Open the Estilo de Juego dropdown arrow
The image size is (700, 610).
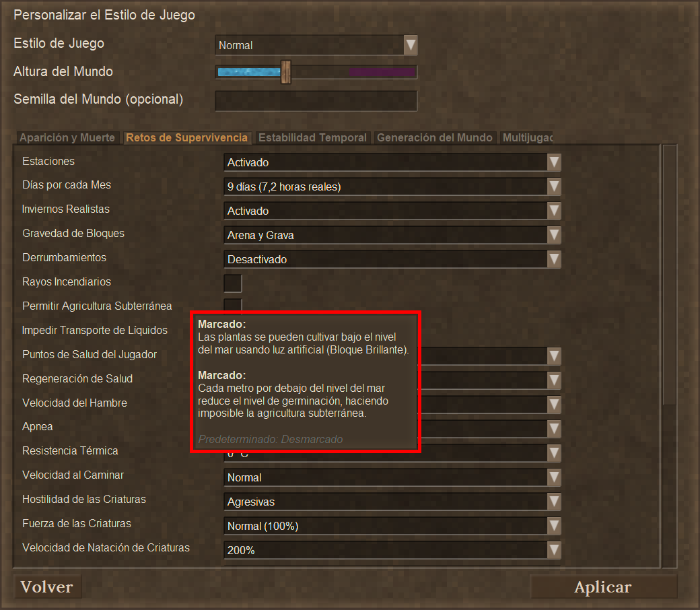(x=411, y=45)
